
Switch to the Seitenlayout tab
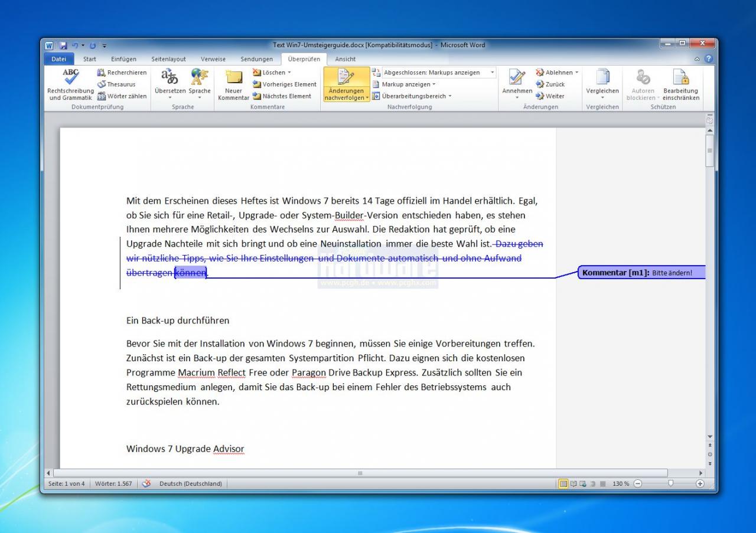[168, 59]
